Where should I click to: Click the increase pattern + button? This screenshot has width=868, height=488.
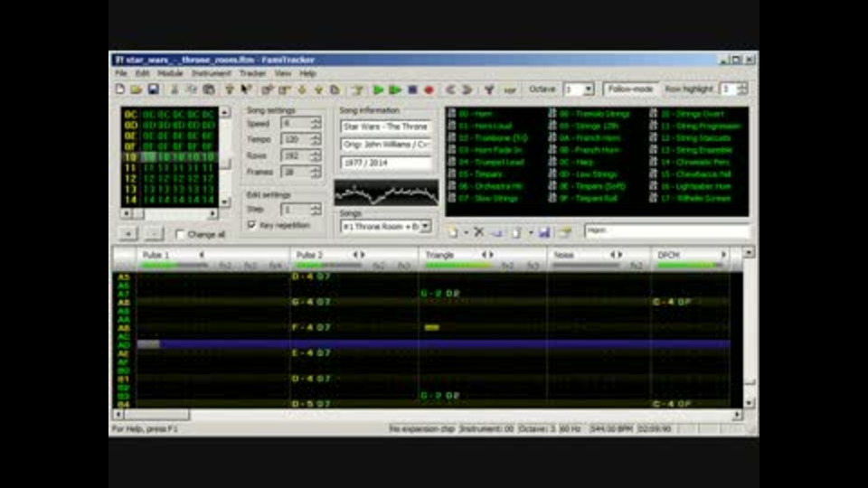click(x=128, y=234)
